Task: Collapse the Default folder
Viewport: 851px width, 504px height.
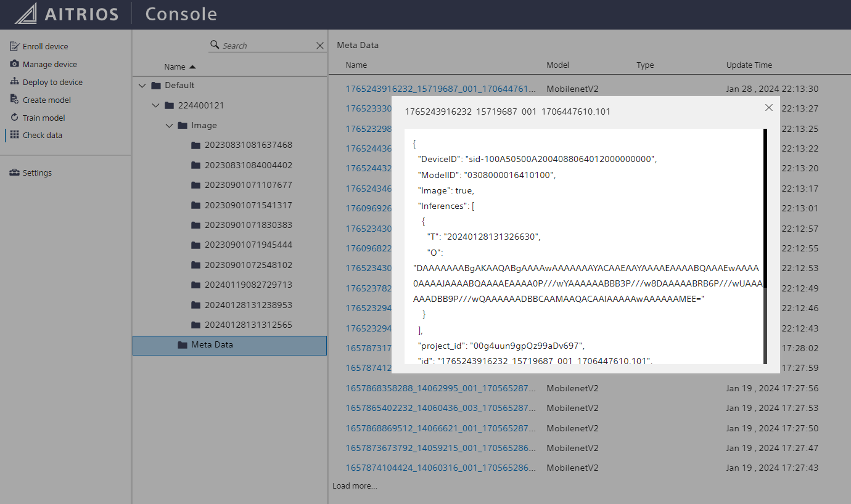Action: coord(142,86)
